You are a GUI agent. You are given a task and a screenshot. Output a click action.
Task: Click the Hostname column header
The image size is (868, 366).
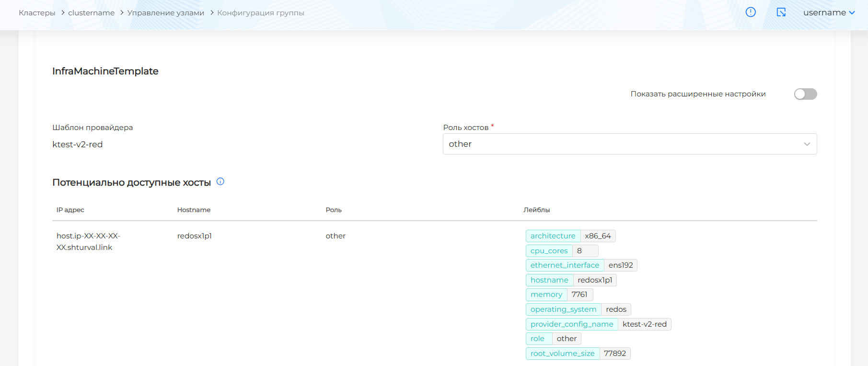coord(194,210)
